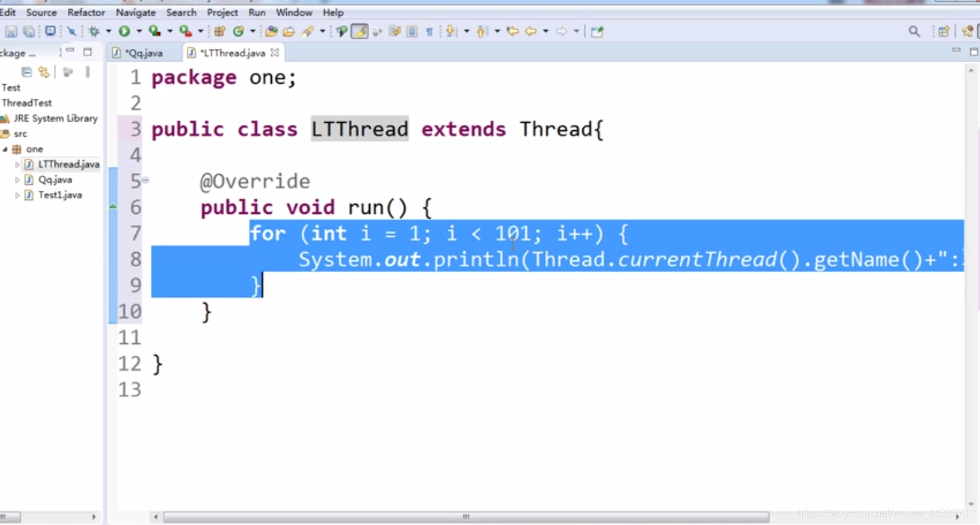The height and width of the screenshot is (525, 980).
Task: Click the Search flashlight toolbar icon
Action: click(x=308, y=31)
